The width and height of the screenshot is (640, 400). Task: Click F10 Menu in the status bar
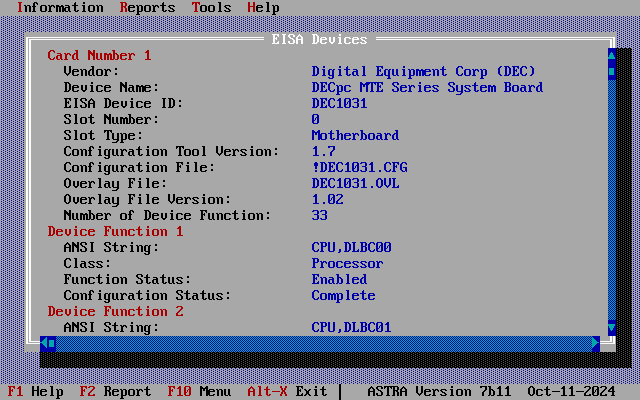pyautogui.click(x=199, y=391)
